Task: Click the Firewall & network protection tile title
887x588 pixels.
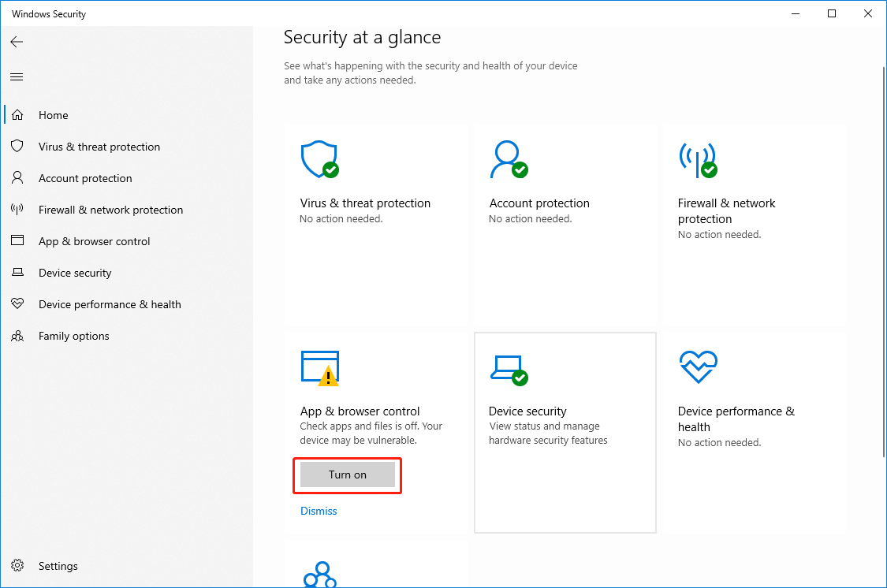Action: (x=726, y=211)
